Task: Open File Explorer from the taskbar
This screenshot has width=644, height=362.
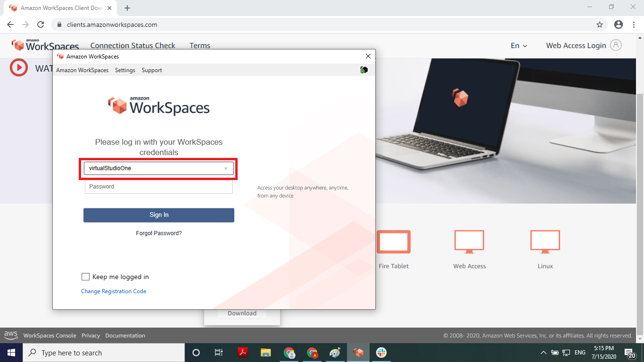Action: tap(266, 353)
